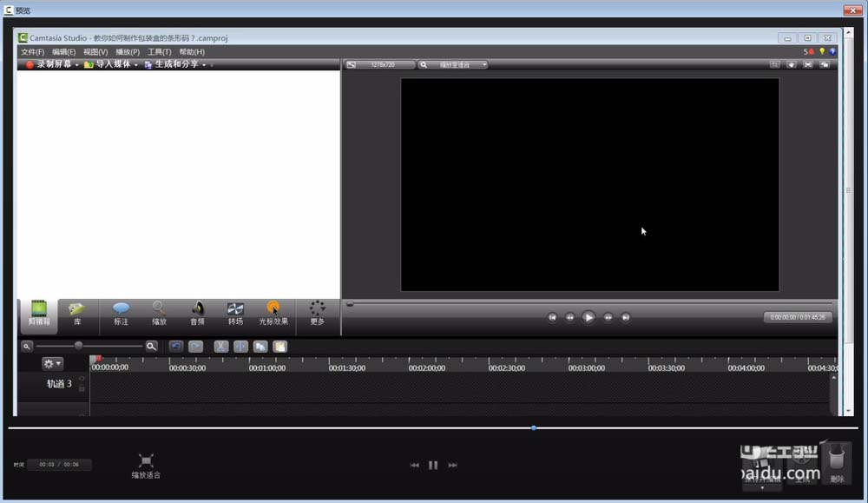The width and height of the screenshot is (868, 503).
Task: Click the lightbulb tips icon in menu bar
Action: (x=822, y=51)
